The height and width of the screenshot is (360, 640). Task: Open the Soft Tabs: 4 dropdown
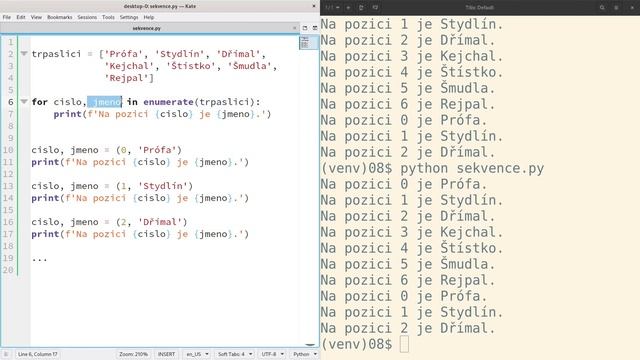coord(235,354)
